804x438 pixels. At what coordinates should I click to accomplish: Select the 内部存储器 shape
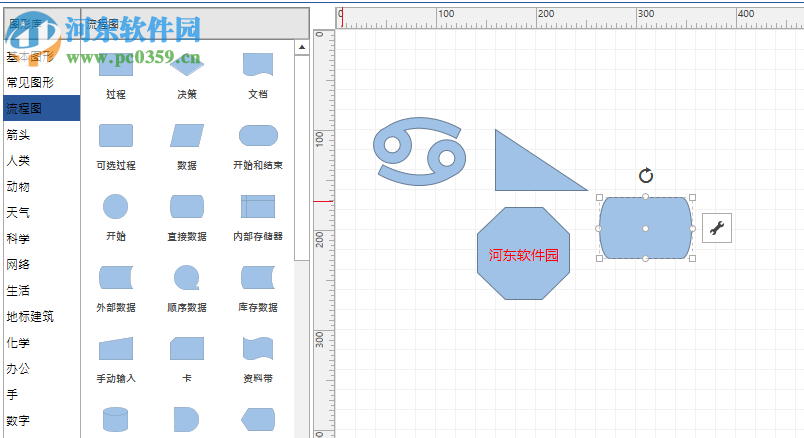(x=258, y=206)
